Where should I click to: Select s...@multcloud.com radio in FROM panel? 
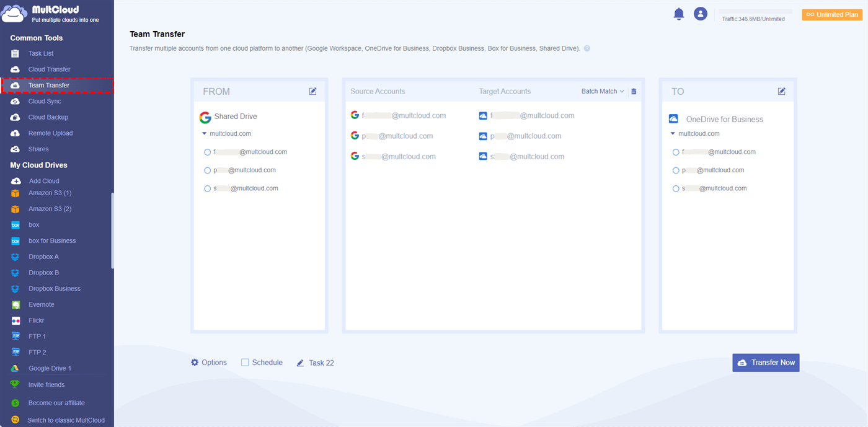(x=207, y=188)
